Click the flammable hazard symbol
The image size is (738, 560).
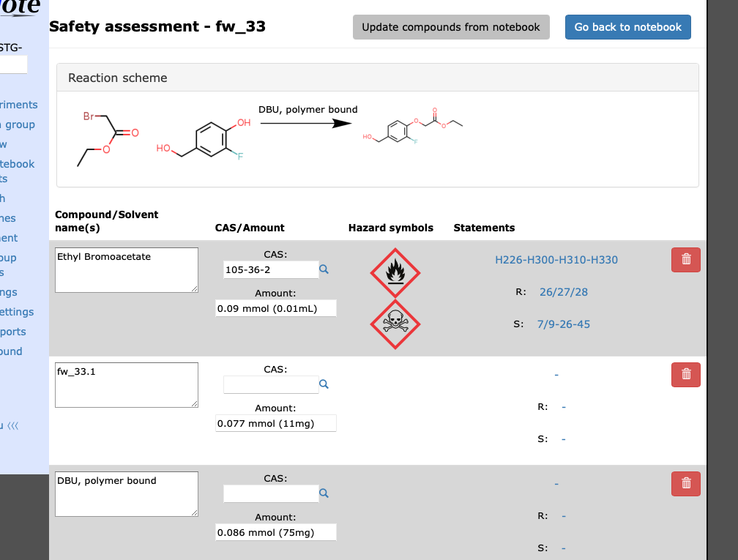point(395,272)
